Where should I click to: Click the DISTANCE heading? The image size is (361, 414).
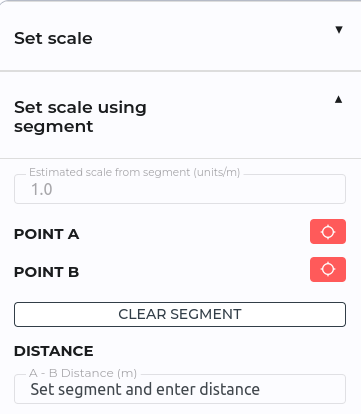point(54,351)
